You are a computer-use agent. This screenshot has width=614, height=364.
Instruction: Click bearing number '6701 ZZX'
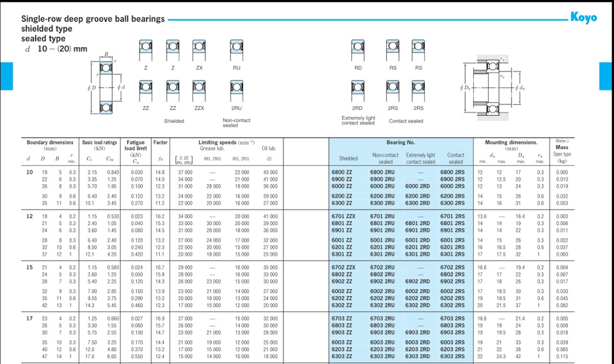(343, 216)
